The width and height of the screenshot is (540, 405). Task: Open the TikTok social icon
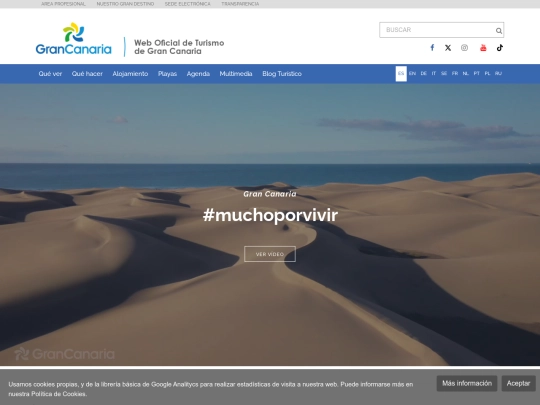coord(500,48)
